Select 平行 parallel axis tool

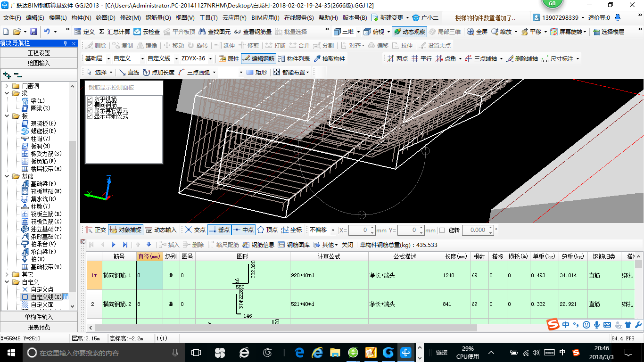pyautogui.click(x=421, y=58)
